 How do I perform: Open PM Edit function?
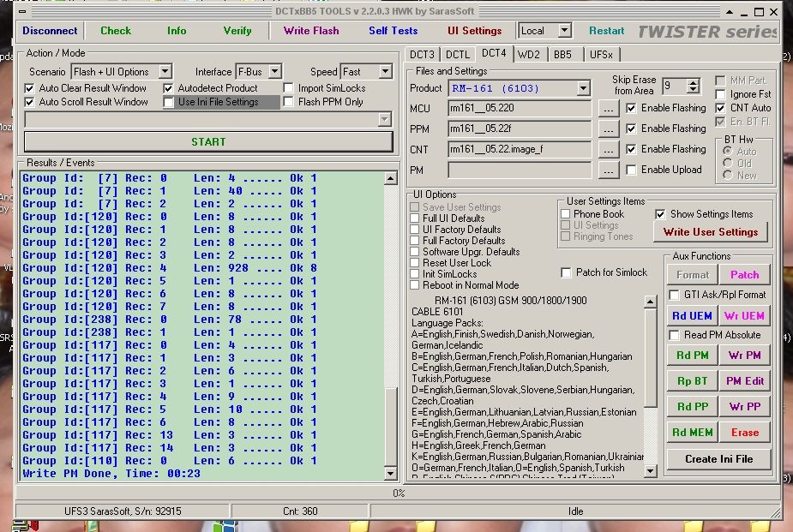[x=744, y=381]
